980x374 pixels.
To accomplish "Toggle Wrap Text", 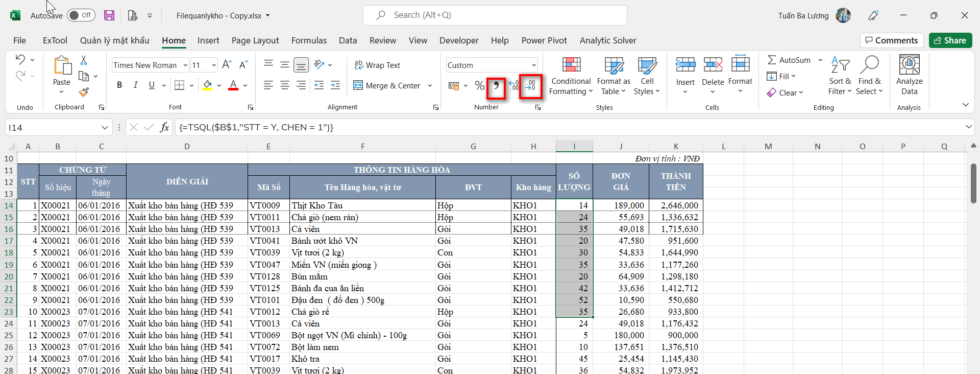I will [377, 65].
